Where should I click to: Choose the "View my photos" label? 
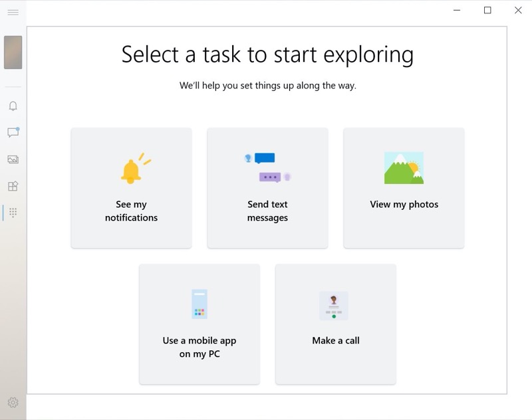404,205
